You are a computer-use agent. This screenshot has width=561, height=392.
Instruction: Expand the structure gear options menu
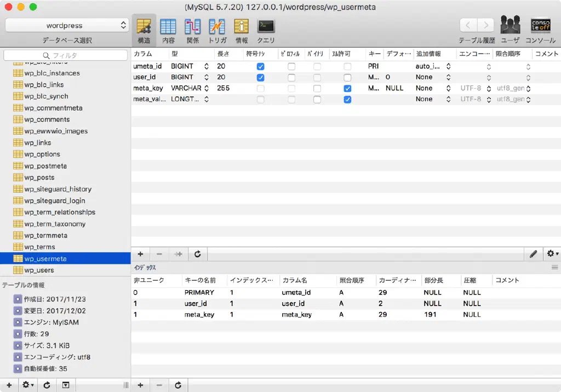click(x=552, y=254)
